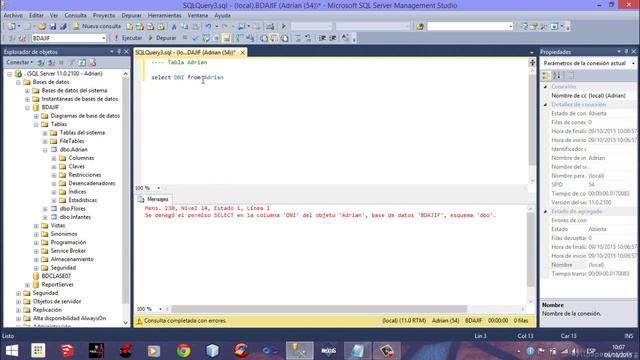Click the Depurar button
640x360 pixels.
[162, 38]
